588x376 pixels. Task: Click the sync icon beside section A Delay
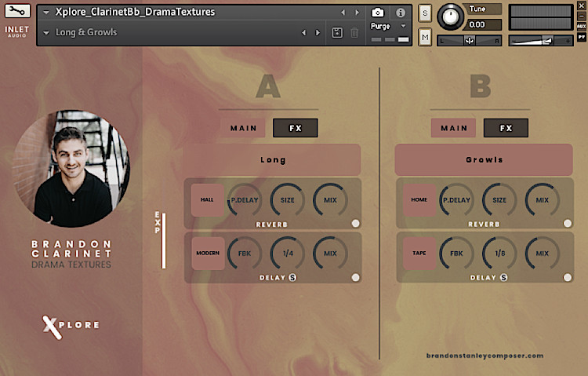coord(292,277)
